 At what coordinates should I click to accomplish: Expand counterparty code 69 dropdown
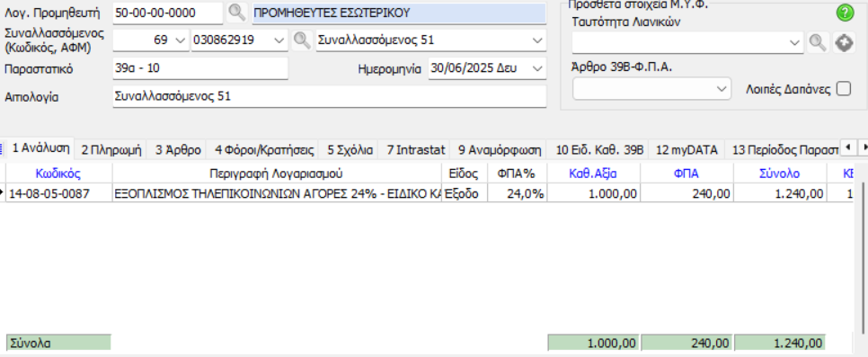pos(180,40)
